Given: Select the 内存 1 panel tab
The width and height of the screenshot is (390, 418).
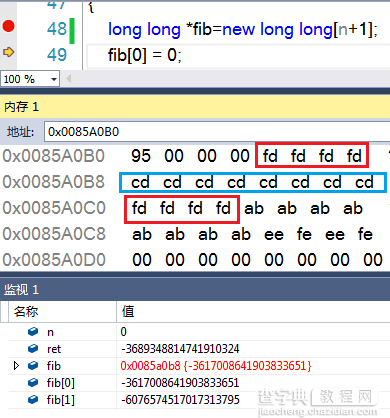Looking at the screenshot, I should point(22,107).
